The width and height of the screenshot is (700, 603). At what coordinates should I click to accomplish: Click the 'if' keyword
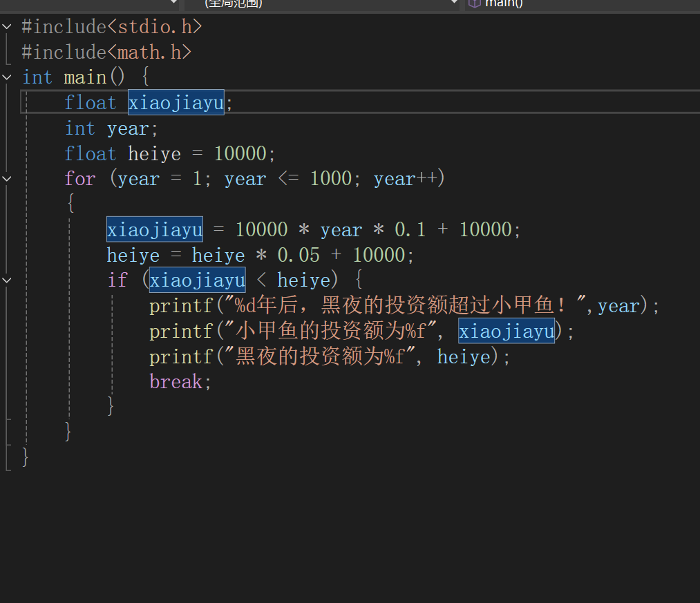pos(117,280)
